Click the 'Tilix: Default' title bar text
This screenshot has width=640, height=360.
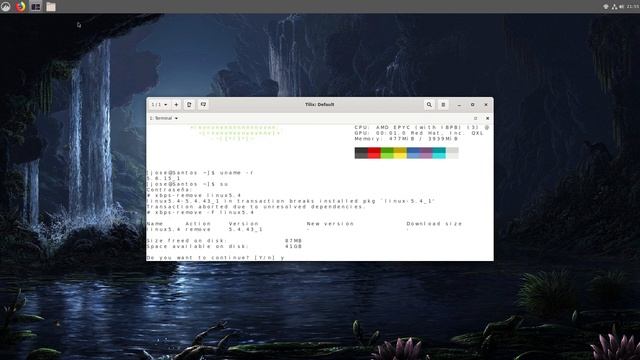click(320, 104)
